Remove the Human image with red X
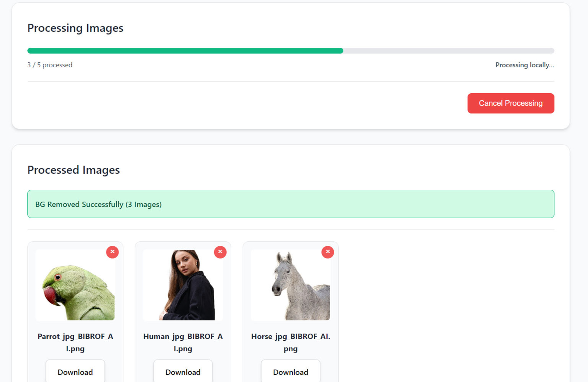This screenshot has width=588, height=382. click(220, 252)
